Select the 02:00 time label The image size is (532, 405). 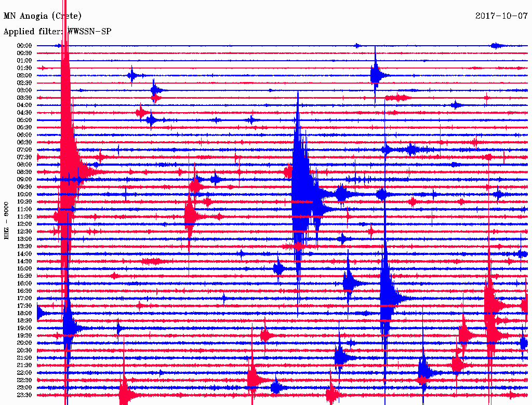point(24,76)
